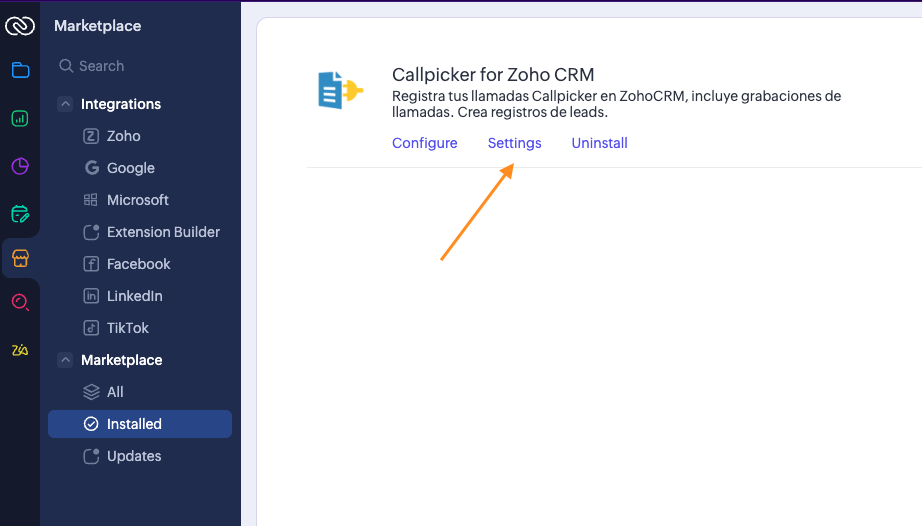Click the "Registra tus llamadas Callpicker" description
This screenshot has height=526, width=922.
tap(616, 104)
